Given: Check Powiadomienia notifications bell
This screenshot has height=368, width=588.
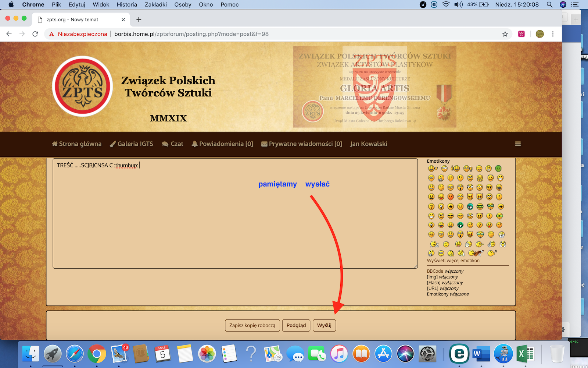Looking at the screenshot, I should point(222,144).
